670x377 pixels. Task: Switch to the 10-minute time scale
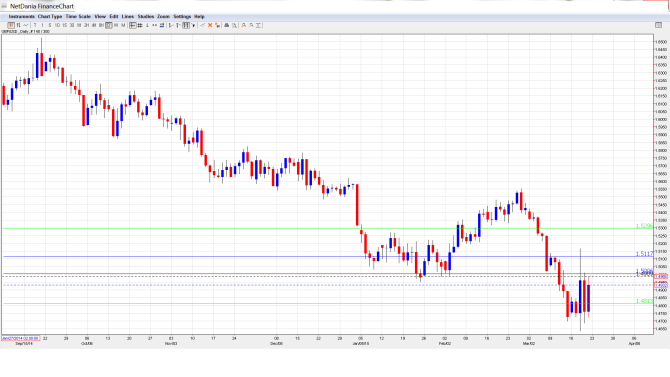tap(57, 25)
